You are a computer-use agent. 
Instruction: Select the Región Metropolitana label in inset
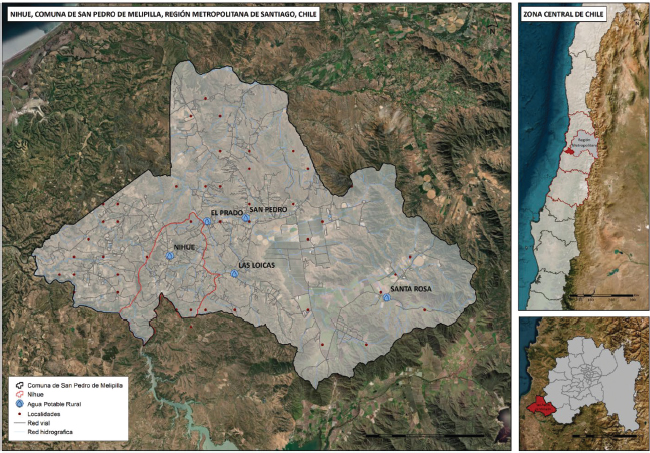tap(583, 143)
